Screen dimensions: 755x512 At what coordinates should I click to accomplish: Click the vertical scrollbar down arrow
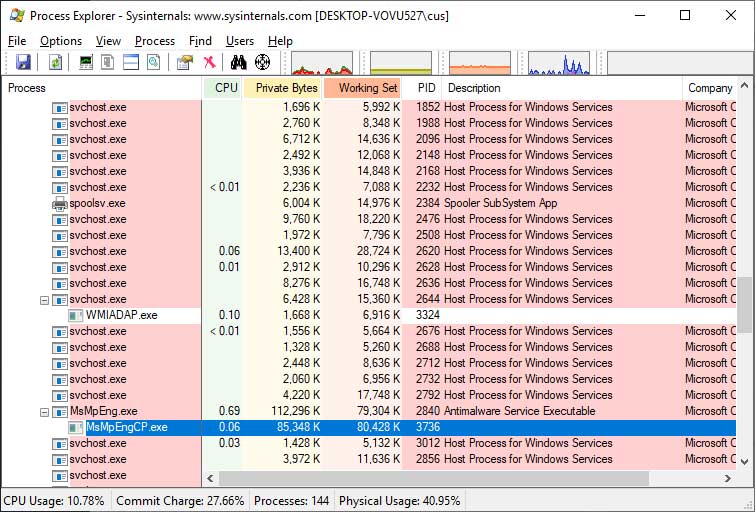(745, 460)
